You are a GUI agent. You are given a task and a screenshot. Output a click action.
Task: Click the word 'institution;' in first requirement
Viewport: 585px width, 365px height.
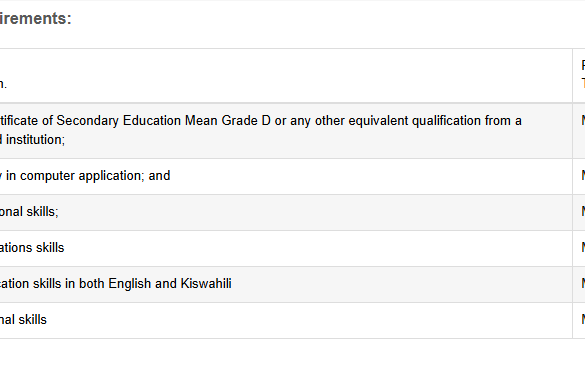pyautogui.click(x=35, y=140)
